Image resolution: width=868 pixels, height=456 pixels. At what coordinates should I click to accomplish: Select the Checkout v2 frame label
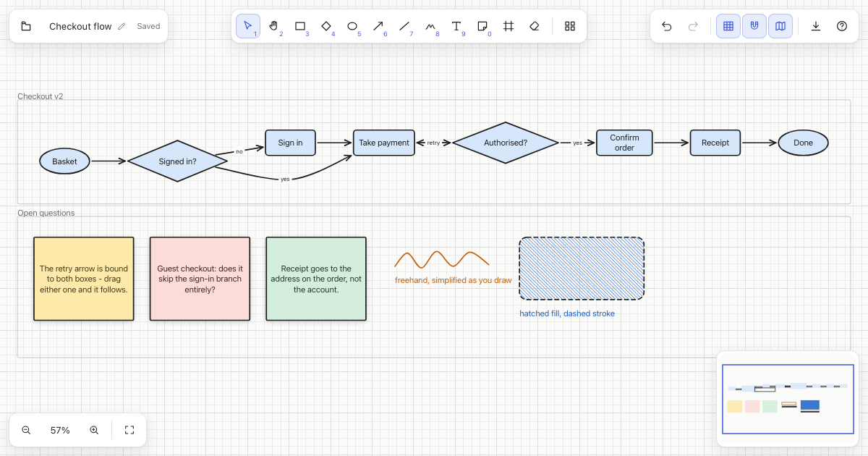click(41, 96)
